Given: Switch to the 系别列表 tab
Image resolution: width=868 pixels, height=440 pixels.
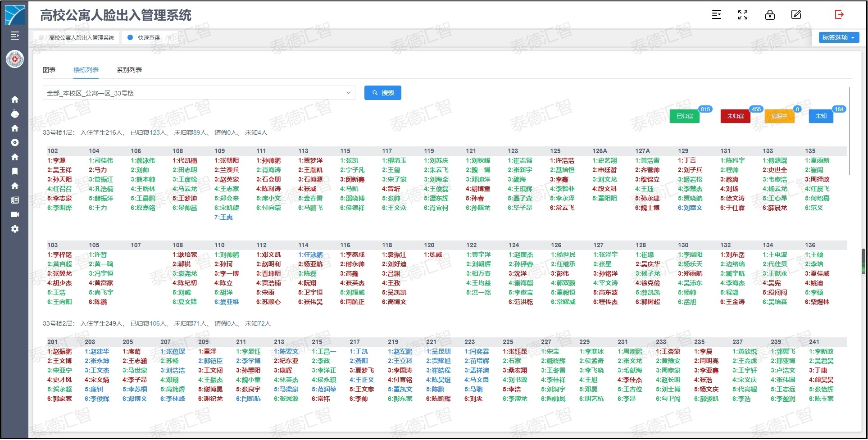Looking at the screenshot, I should click(x=129, y=70).
